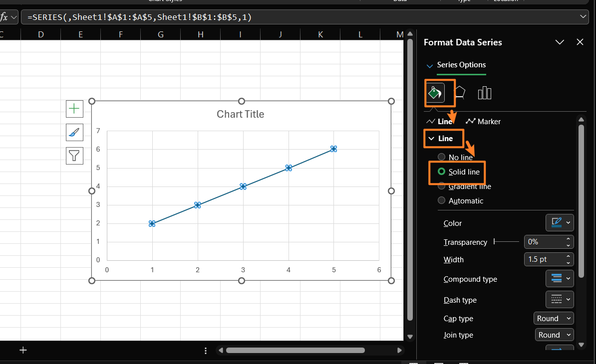Open the Cap type Round dropdown
The image size is (596, 364).
pyautogui.click(x=554, y=319)
